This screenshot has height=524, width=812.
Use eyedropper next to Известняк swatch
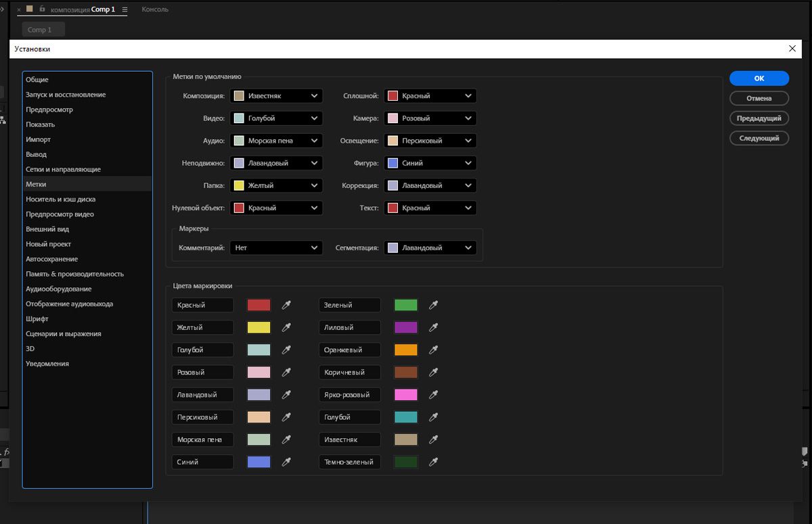(x=434, y=439)
